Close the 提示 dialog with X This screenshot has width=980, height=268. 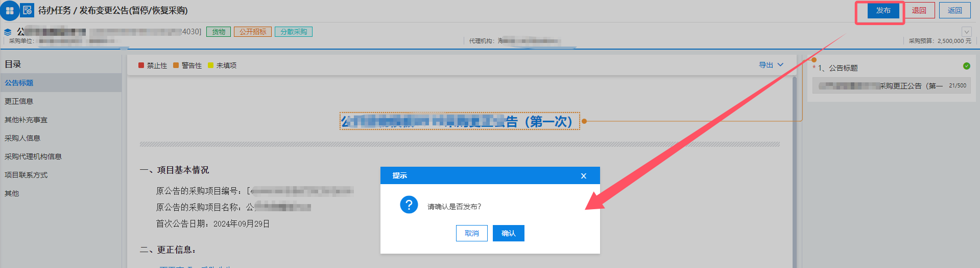[x=584, y=176]
